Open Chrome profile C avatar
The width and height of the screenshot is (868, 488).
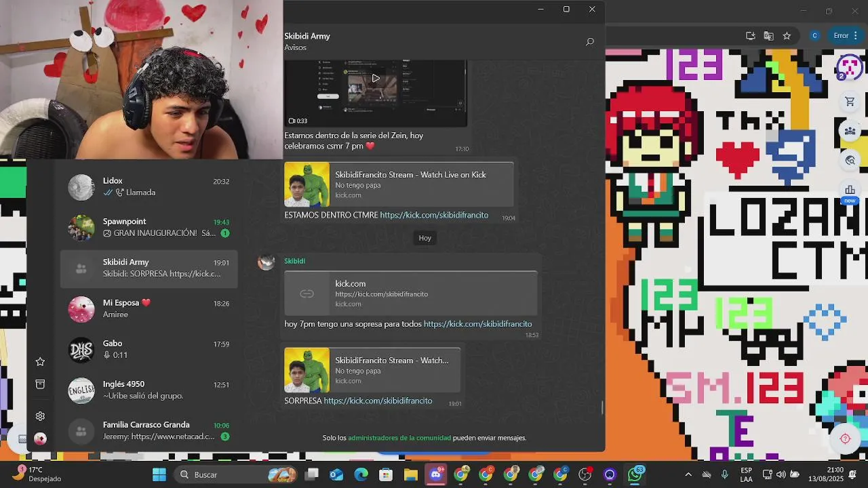pos(815,36)
